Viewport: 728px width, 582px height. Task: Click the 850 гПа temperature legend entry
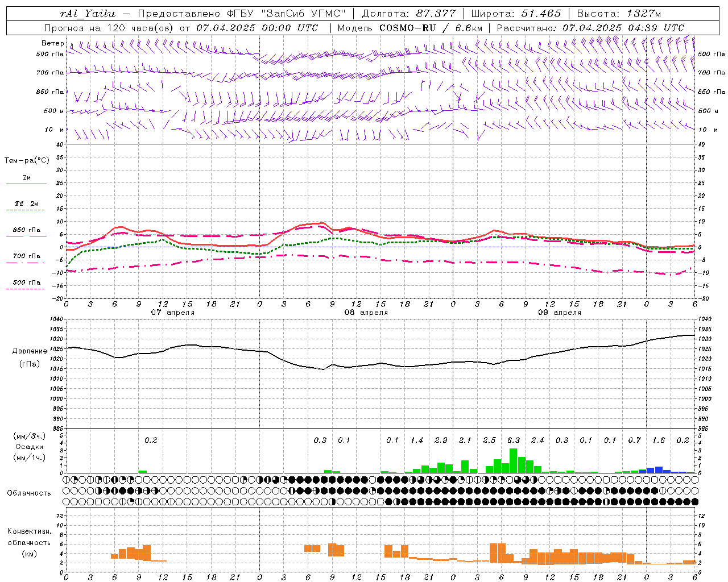pyautogui.click(x=26, y=230)
